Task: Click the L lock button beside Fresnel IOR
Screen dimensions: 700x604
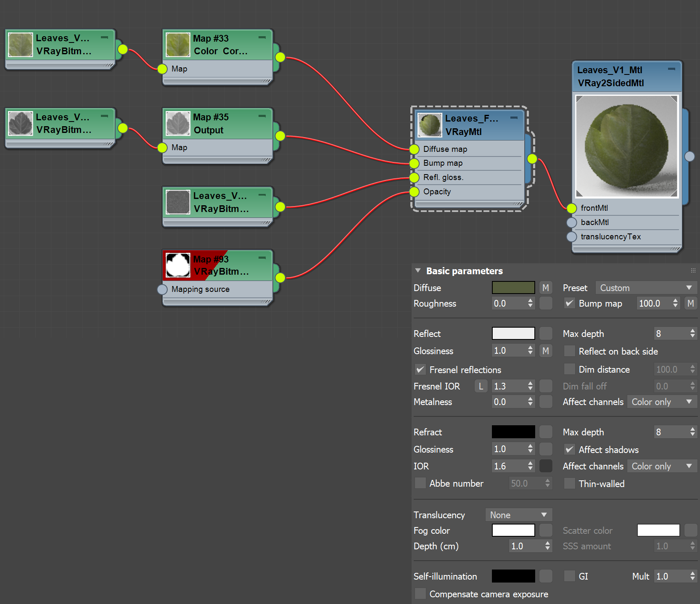Action: (481, 386)
